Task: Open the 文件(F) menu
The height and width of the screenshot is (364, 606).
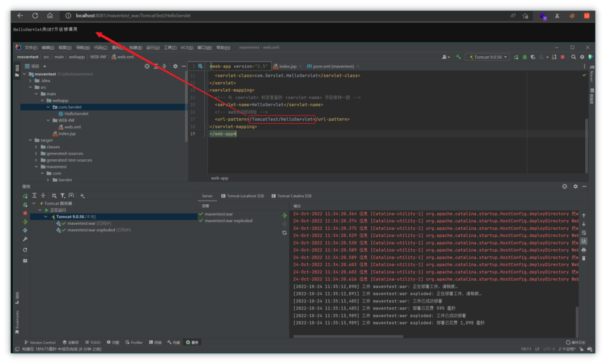Action: coord(31,47)
